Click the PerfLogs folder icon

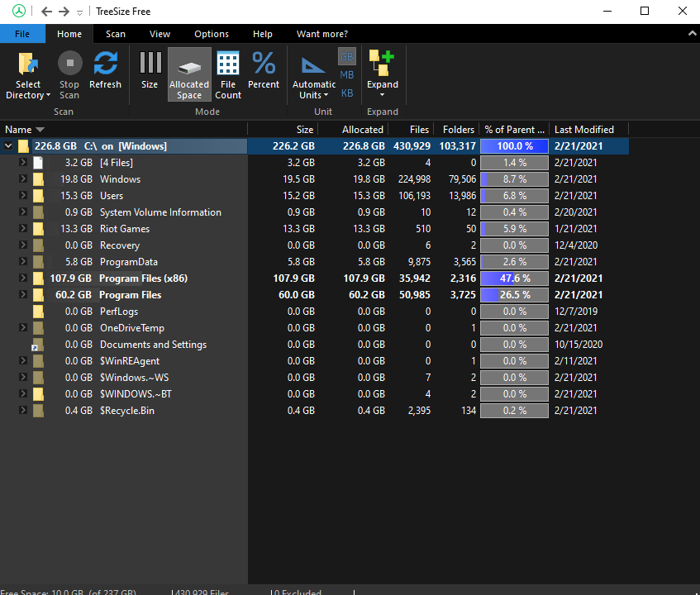38,311
